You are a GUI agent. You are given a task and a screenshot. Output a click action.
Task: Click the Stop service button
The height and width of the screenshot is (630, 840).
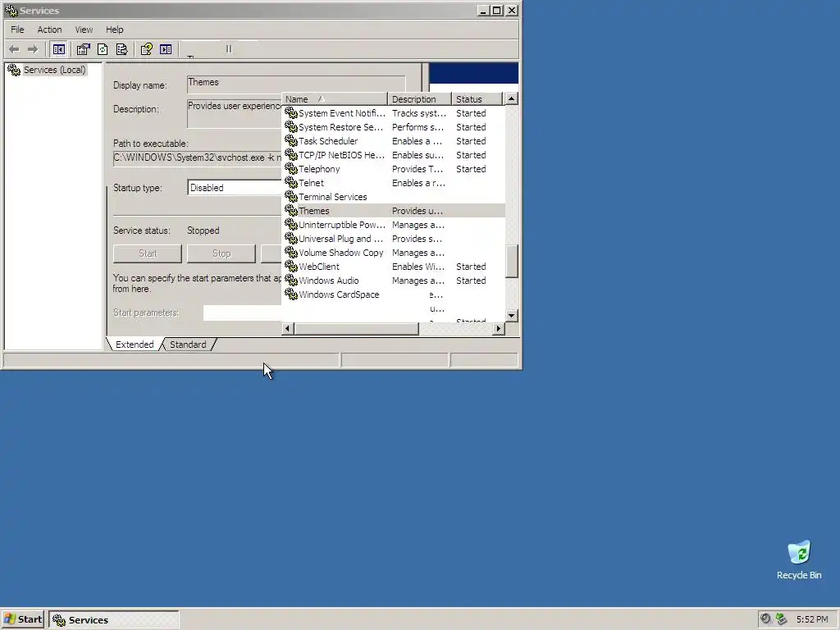point(221,253)
